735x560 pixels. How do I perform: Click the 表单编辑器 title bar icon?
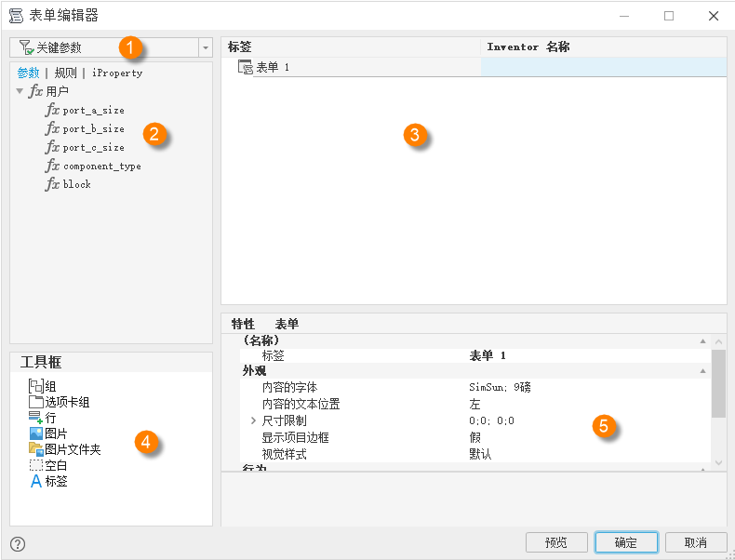[17, 16]
